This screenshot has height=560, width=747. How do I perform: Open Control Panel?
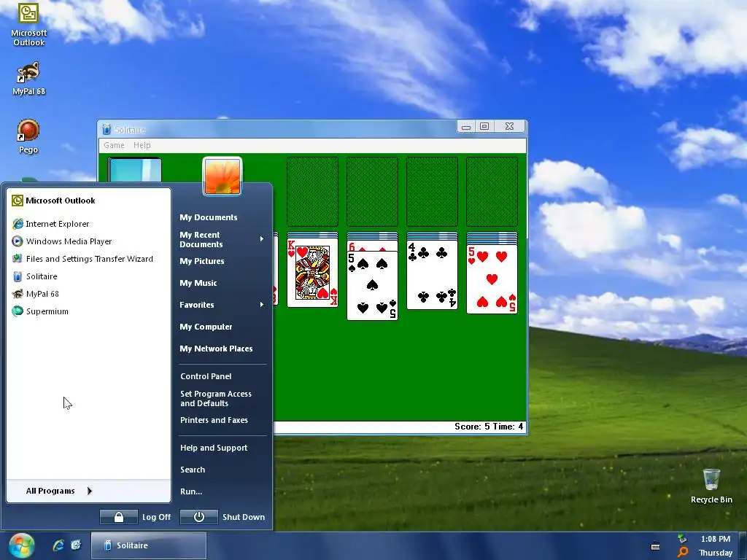coord(206,376)
